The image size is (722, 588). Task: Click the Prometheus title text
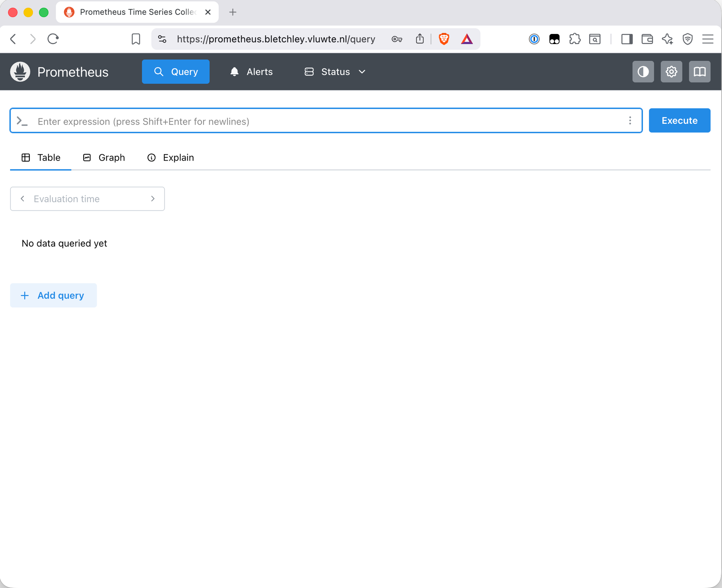(x=73, y=72)
